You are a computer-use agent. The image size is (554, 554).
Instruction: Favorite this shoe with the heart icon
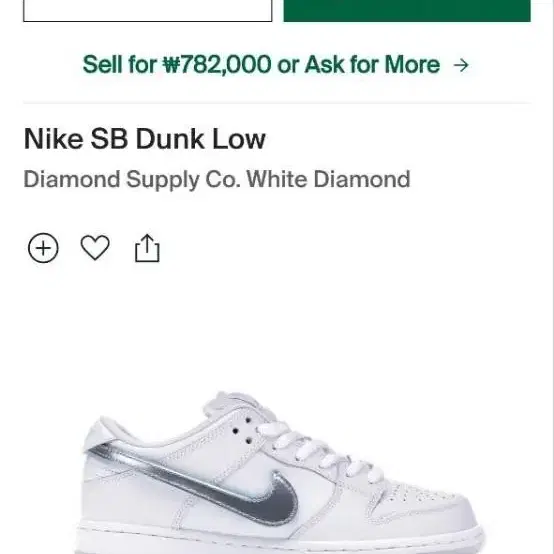point(95,247)
